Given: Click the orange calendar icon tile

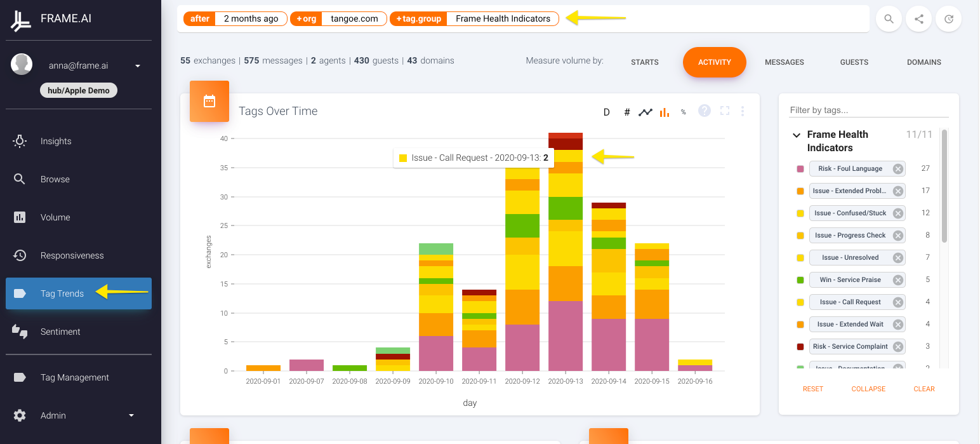Looking at the screenshot, I should (x=209, y=101).
